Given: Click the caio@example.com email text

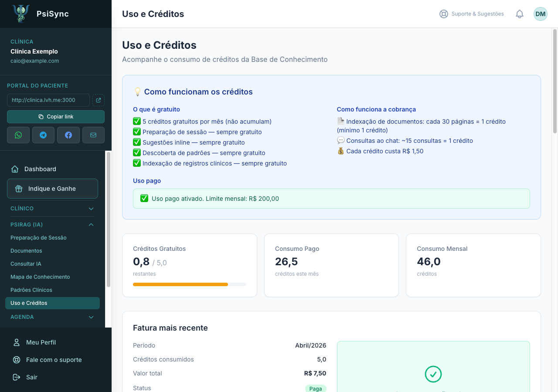Looking at the screenshot, I should click(34, 61).
